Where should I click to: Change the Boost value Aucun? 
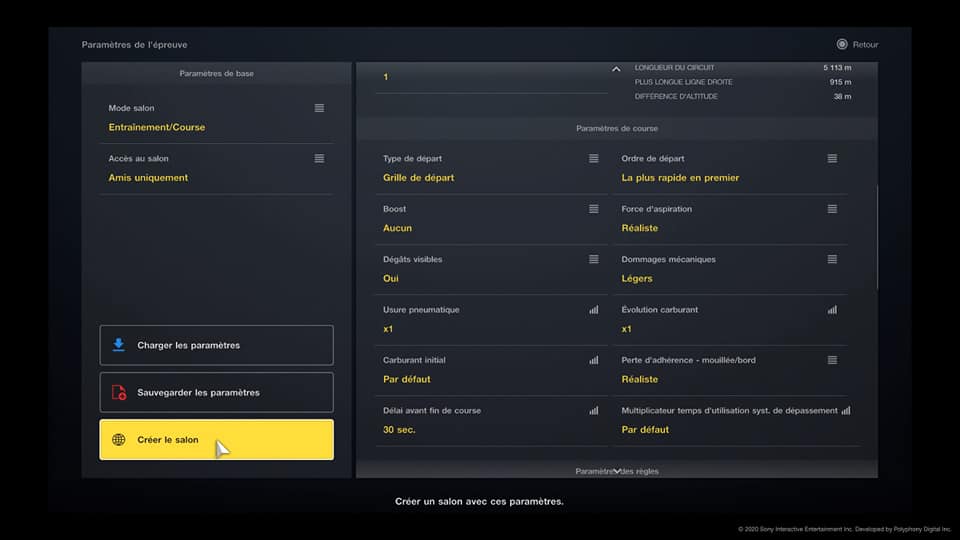[x=397, y=228]
